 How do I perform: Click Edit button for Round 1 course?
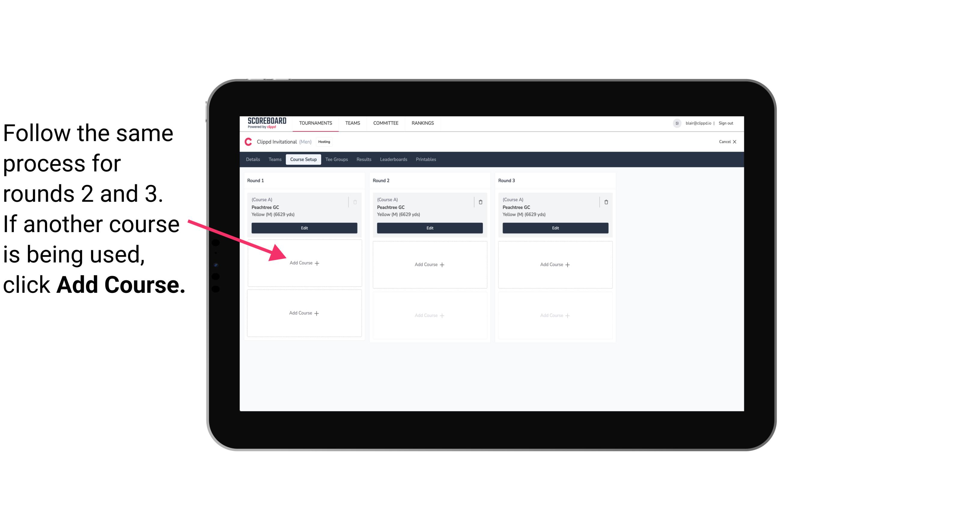pos(304,228)
